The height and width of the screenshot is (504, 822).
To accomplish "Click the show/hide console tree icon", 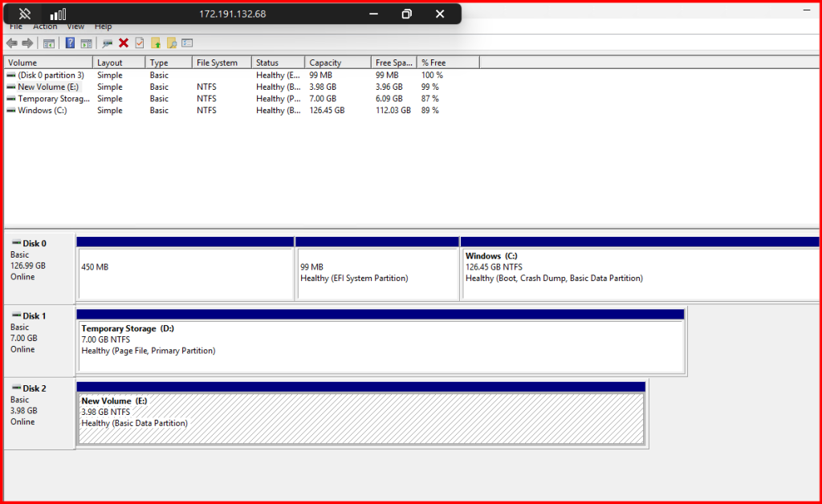I will click(49, 43).
